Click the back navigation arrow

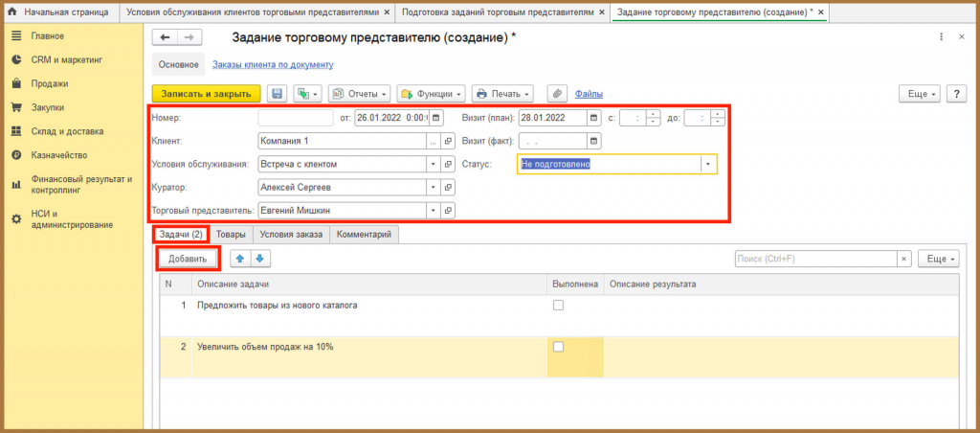point(165,37)
